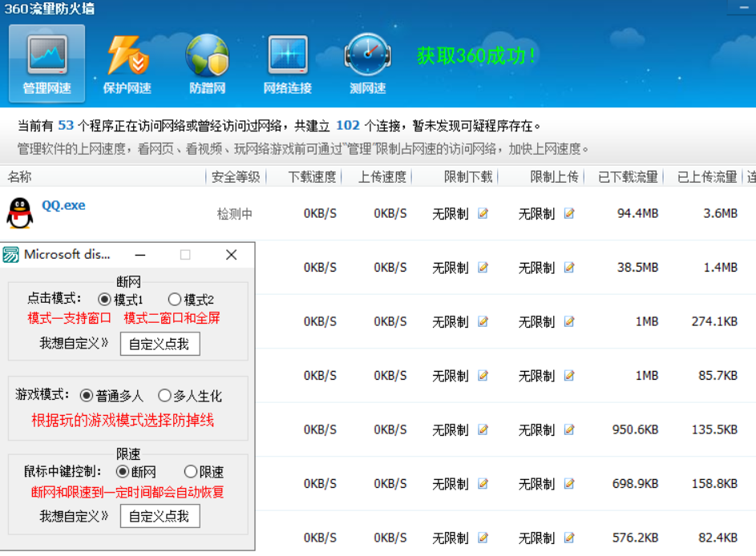Viewport: 756px width, 556px height.
Task: Click the 检测中 status for QQ.exe
Action: click(x=235, y=213)
